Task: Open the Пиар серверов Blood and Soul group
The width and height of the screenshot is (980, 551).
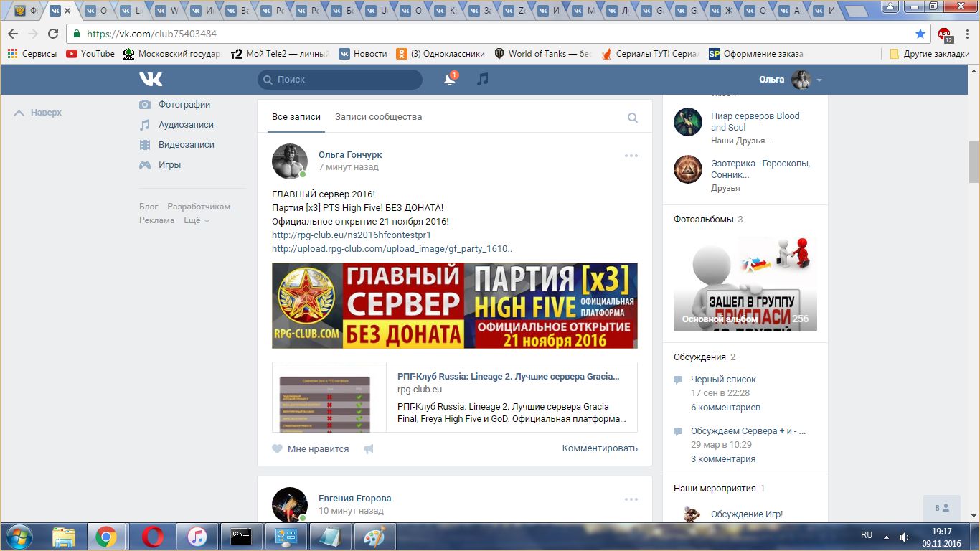Action: (x=755, y=121)
